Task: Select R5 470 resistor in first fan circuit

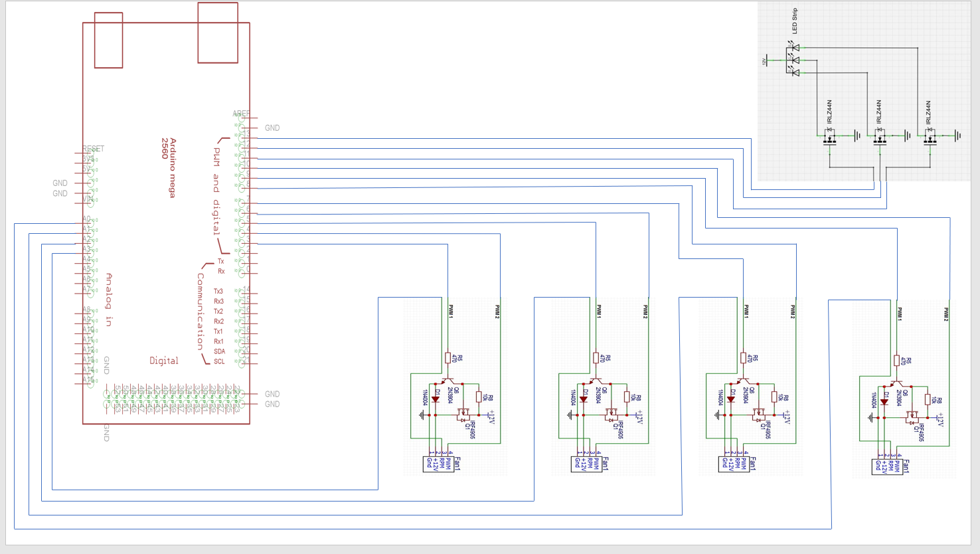Action: 448,358
